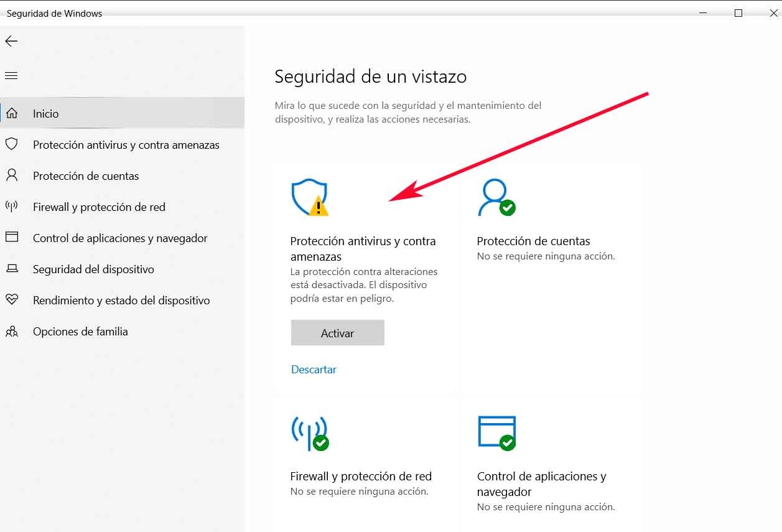Open Control de aplicaciones y navegador sidebar item
Image resolution: width=782 pixels, height=532 pixels.
122,238
